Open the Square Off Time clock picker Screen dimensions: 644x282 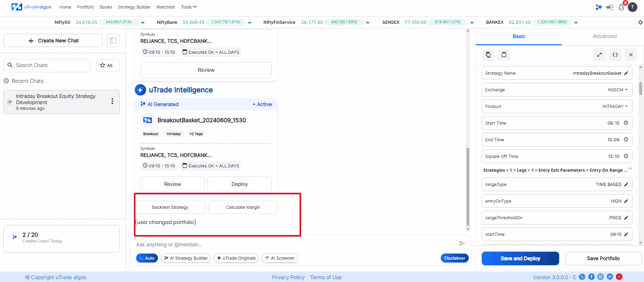625,156
